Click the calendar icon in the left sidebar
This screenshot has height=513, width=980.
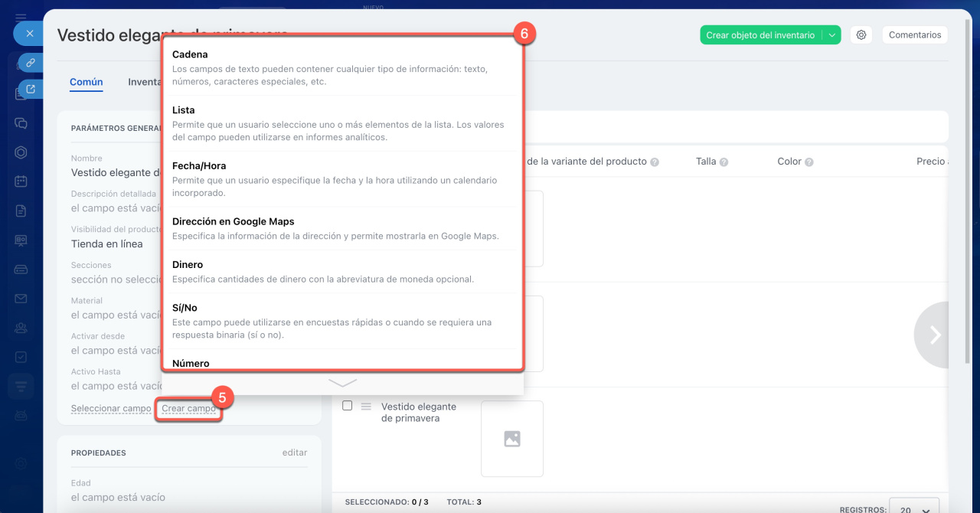pyautogui.click(x=21, y=181)
